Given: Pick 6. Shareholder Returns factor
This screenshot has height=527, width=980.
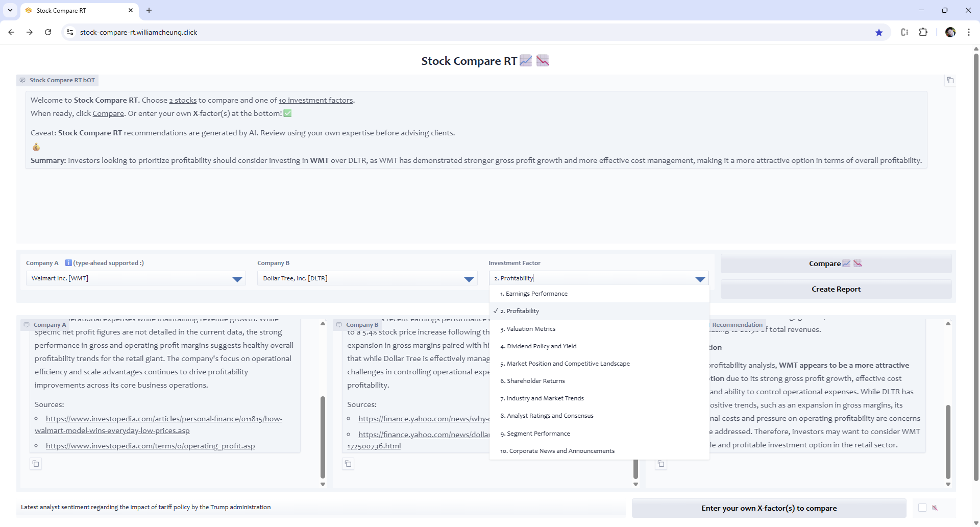Looking at the screenshot, I should pos(599,381).
